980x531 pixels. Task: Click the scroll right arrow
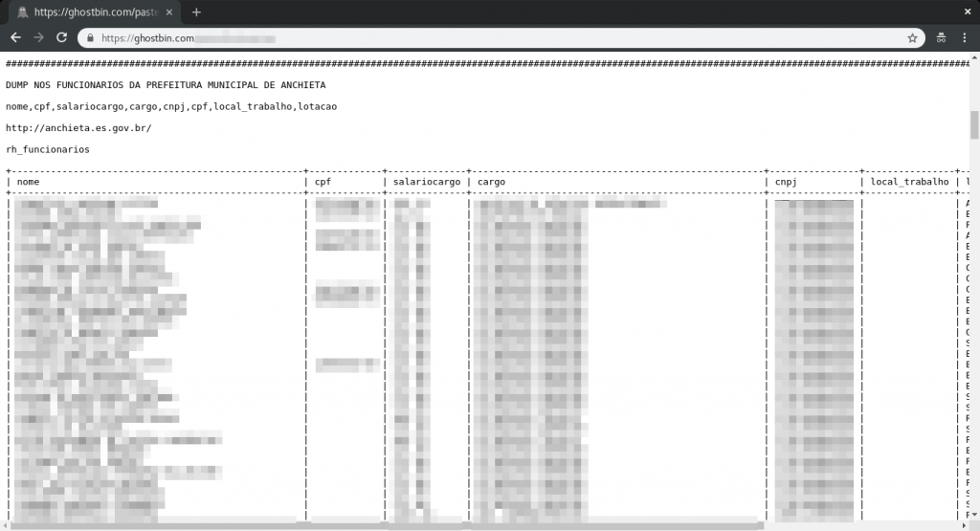(966, 526)
